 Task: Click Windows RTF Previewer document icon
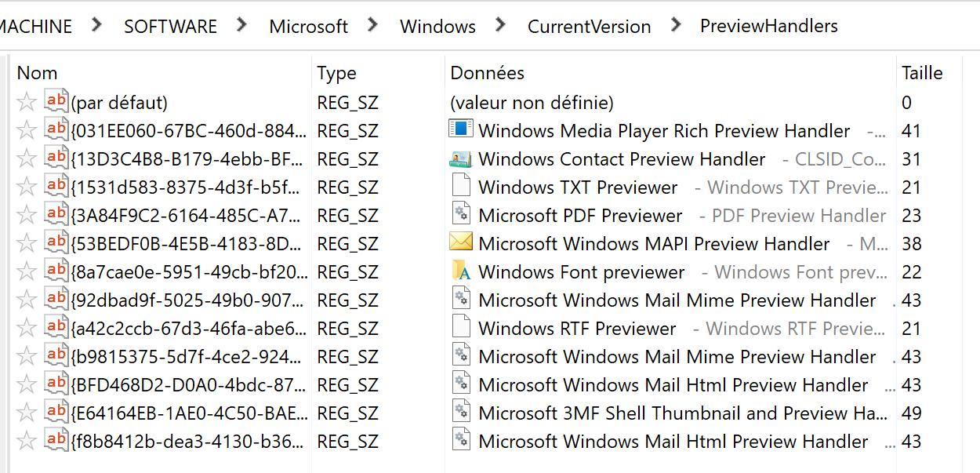[462, 327]
